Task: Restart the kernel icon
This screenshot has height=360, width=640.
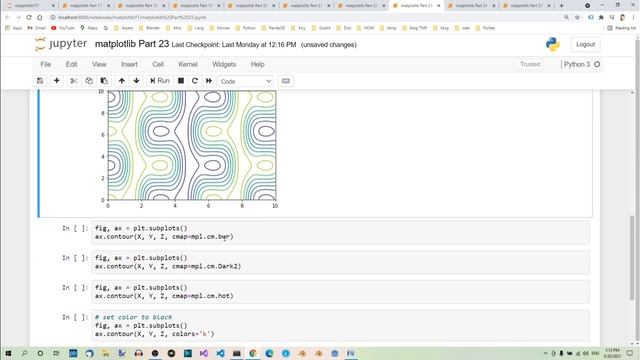Action: (195, 81)
